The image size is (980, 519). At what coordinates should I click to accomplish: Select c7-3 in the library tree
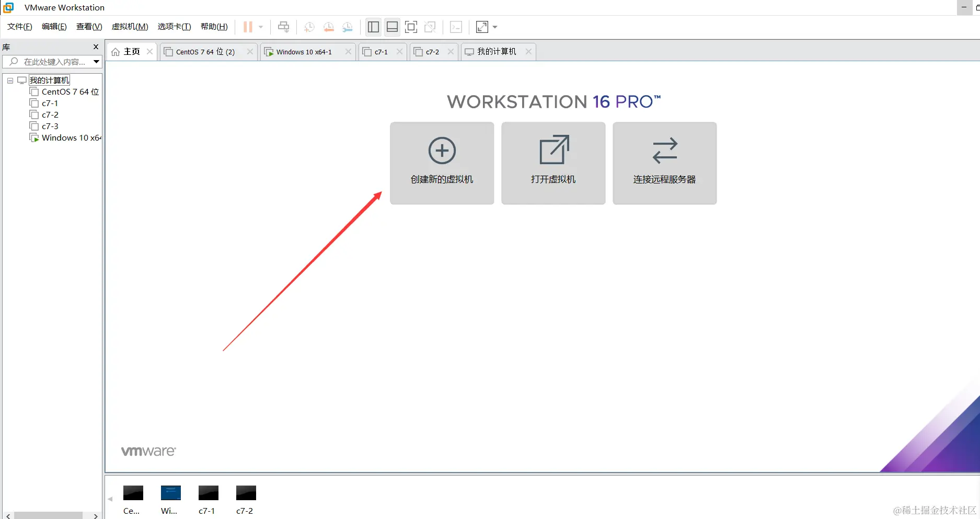coord(50,126)
